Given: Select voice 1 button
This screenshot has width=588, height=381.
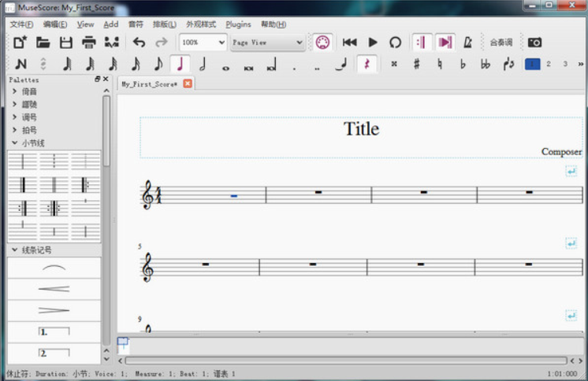Looking at the screenshot, I should (532, 64).
